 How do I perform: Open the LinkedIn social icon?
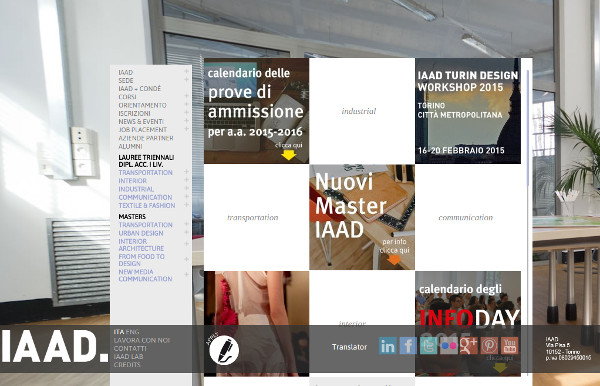click(388, 346)
